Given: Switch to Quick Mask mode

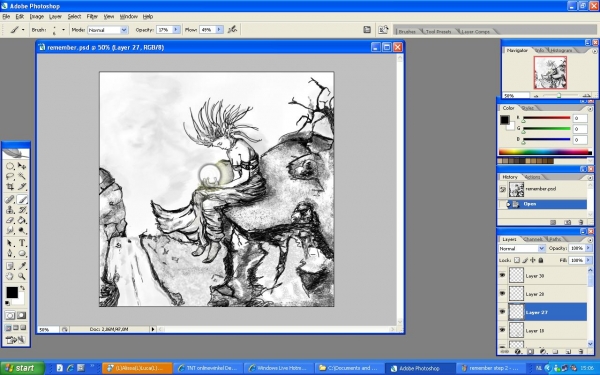Looking at the screenshot, I should click(x=22, y=316).
